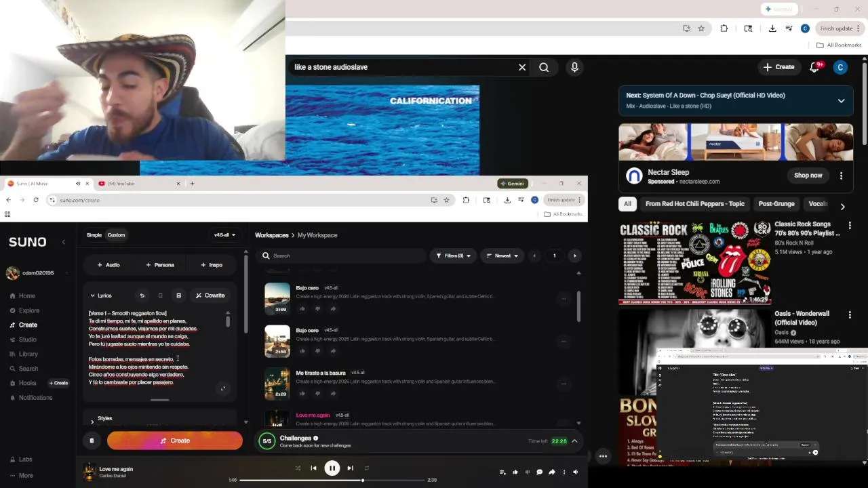Show more YouTube topic chips with the arrow
This screenshot has width=868, height=488.
842,206
